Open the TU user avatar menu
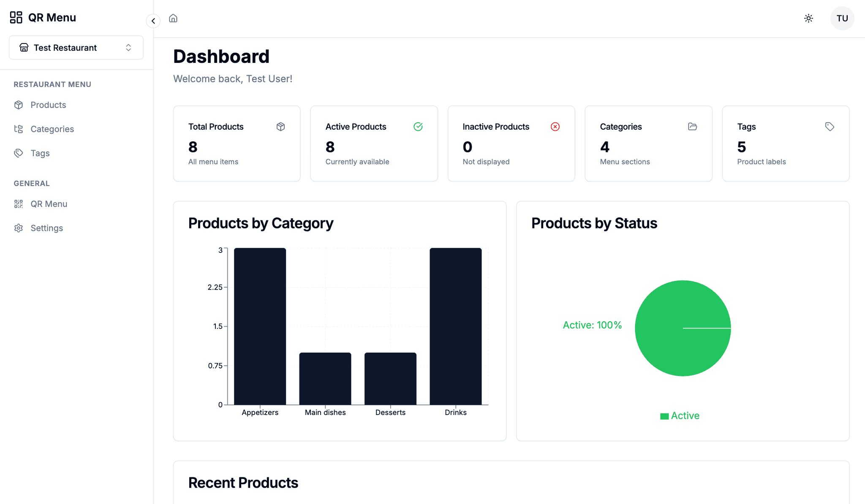865x504 pixels. click(842, 18)
